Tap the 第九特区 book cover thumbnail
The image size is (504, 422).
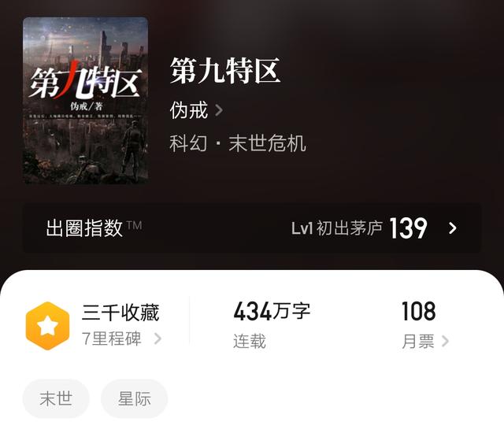tap(86, 101)
